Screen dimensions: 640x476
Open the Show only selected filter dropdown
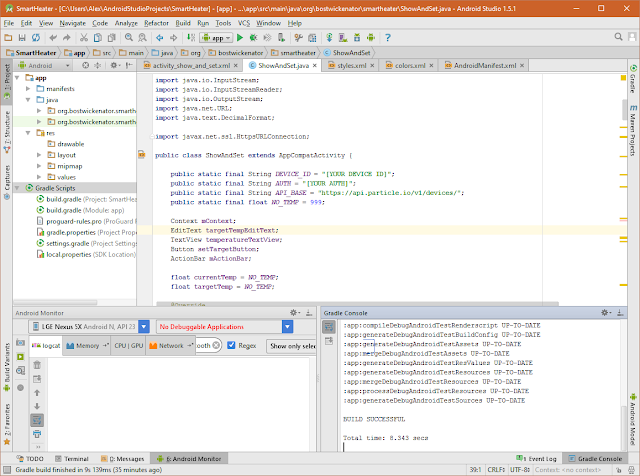pos(291,346)
